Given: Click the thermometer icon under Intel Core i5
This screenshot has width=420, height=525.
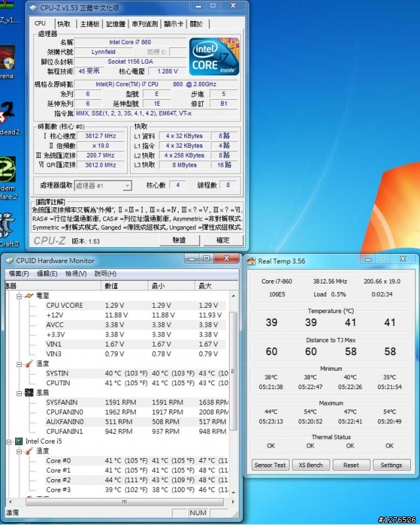Looking at the screenshot, I should click(x=29, y=451).
